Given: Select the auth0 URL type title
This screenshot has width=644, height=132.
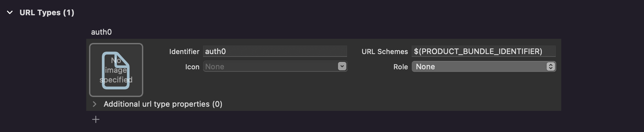Looking at the screenshot, I should [x=101, y=32].
